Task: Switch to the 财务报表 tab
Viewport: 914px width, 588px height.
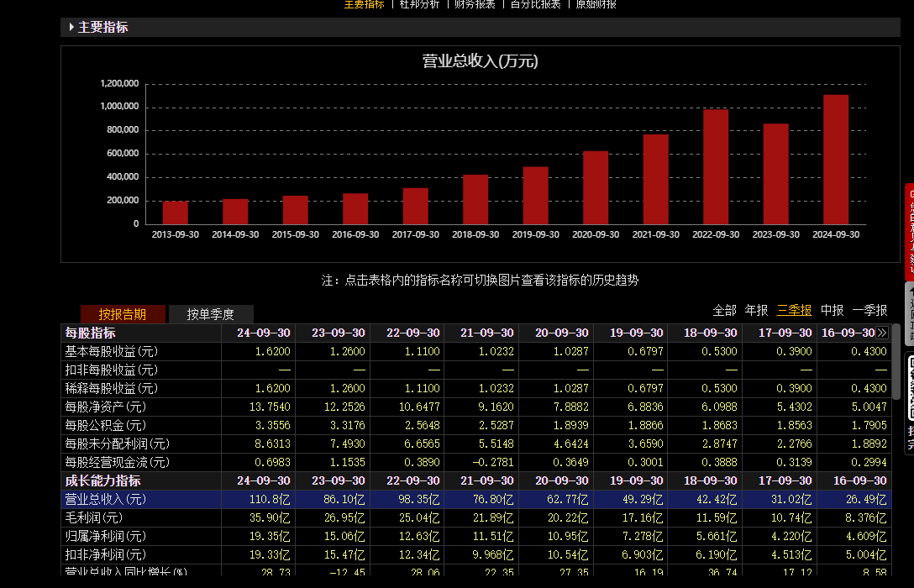Action: point(475,4)
